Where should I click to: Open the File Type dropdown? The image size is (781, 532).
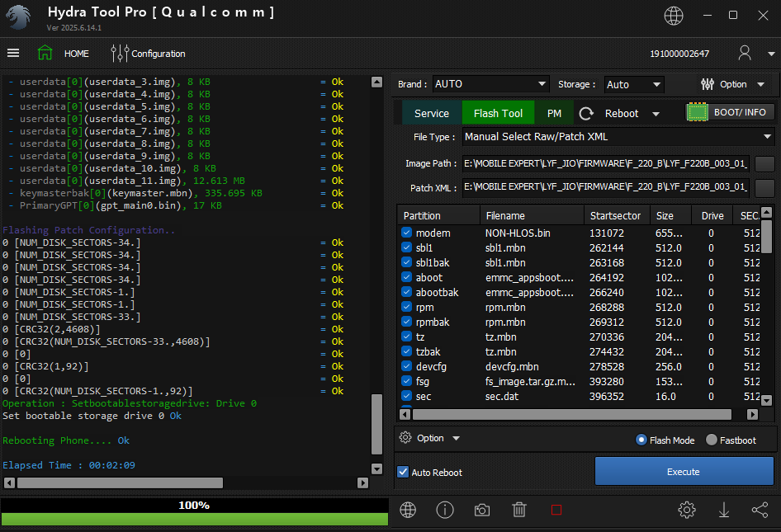point(618,137)
